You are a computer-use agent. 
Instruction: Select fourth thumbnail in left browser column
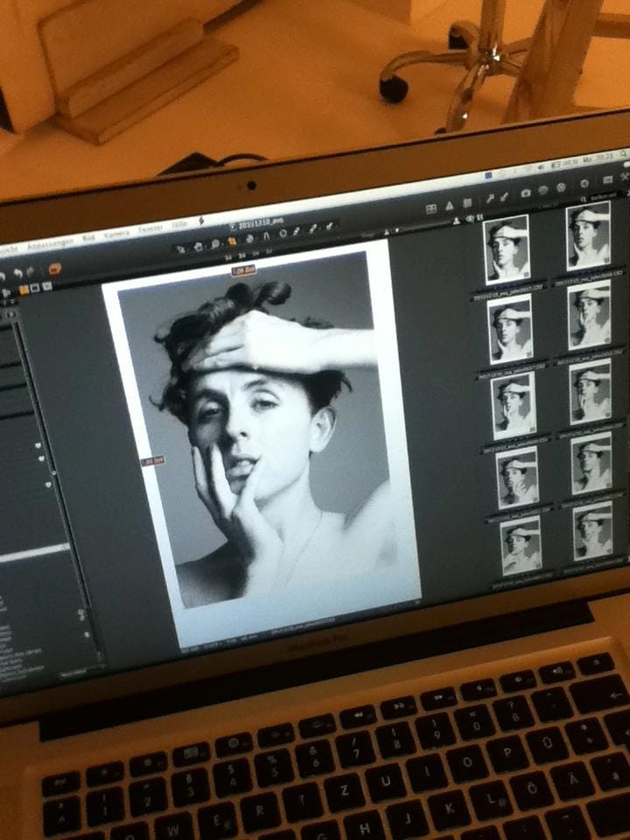[x=517, y=478]
